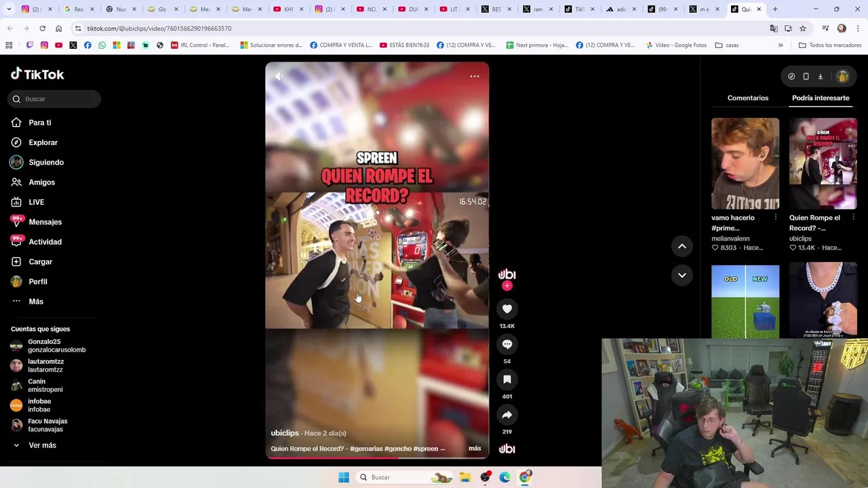Focus the Buscar search field in TikTok sidebar
Screen dimensions: 868x488
54,99
